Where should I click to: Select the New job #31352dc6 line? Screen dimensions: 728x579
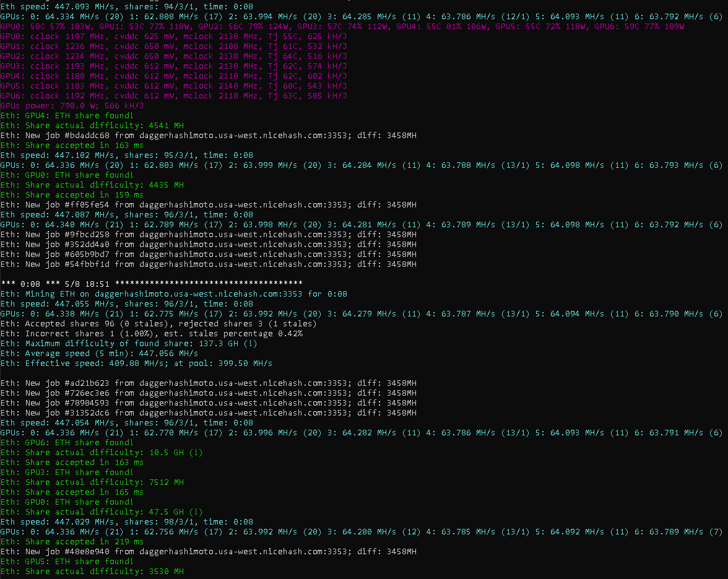[x=209, y=413]
